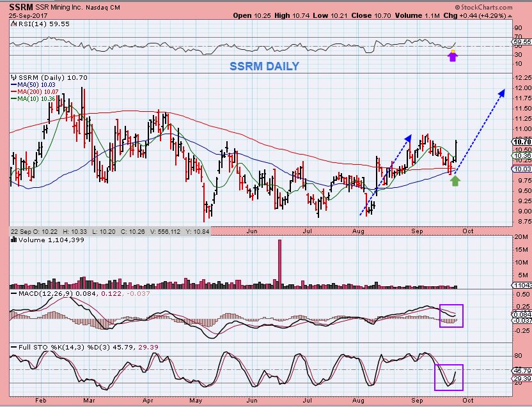The width and height of the screenshot is (532, 407).
Task: Click the Chg +0.44 (+4.29%) value
Action: coord(475,15)
